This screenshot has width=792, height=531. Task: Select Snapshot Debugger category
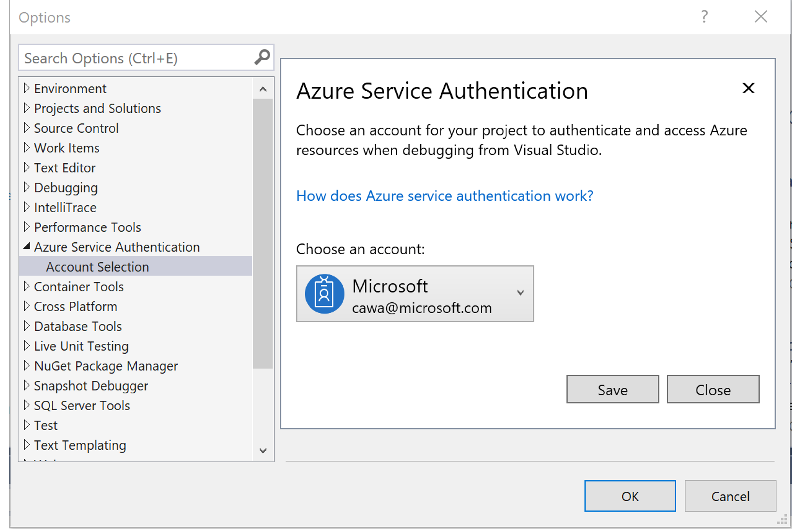(91, 386)
